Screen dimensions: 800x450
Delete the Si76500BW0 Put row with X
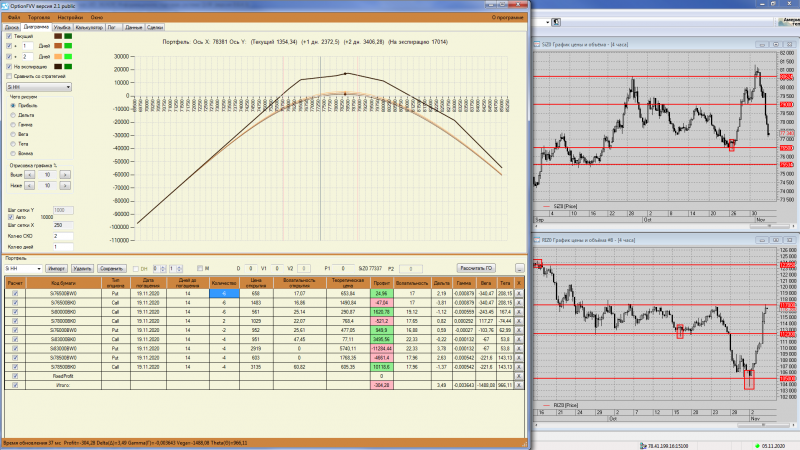(x=519, y=293)
